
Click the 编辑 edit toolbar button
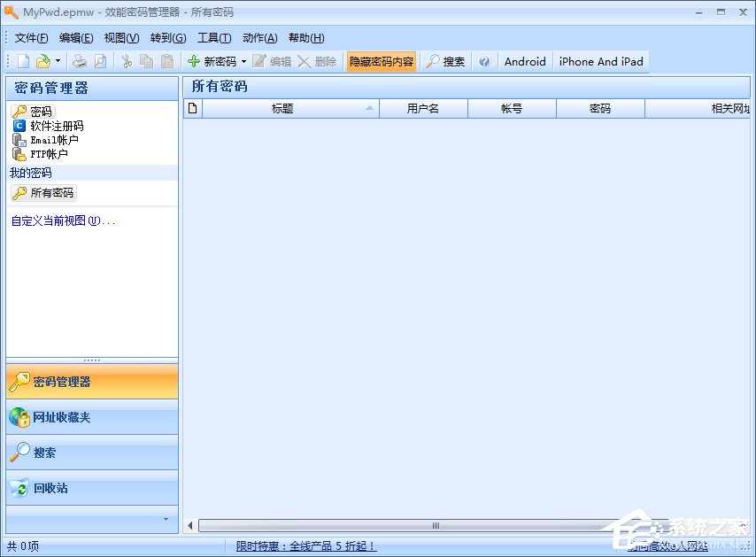[272, 61]
